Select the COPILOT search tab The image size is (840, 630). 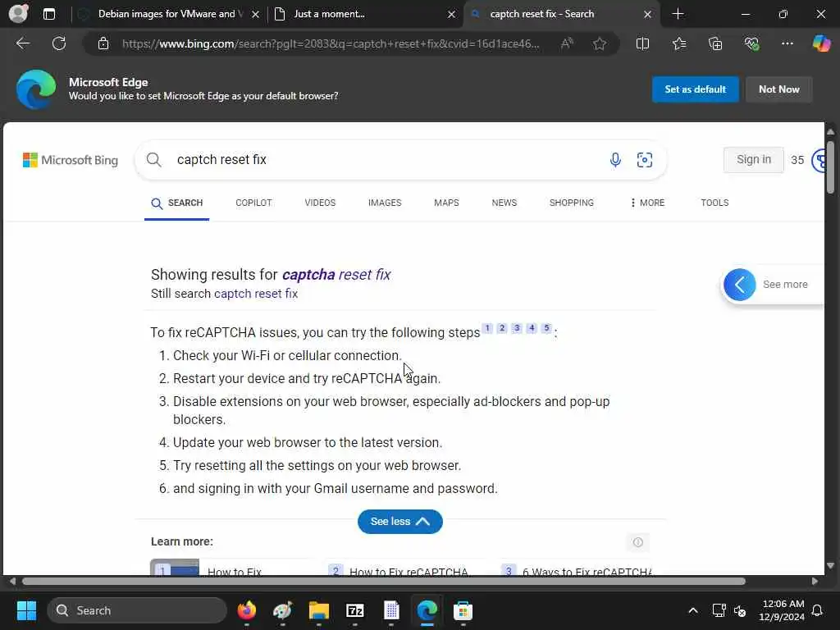click(253, 203)
